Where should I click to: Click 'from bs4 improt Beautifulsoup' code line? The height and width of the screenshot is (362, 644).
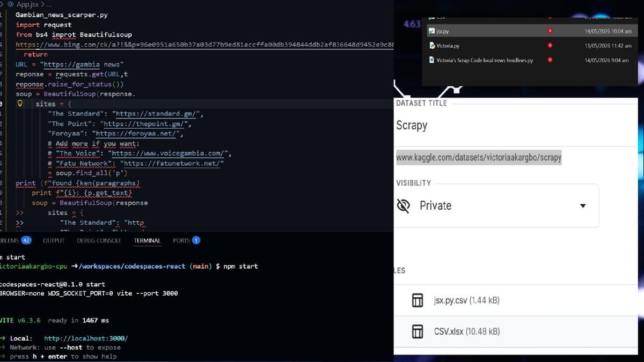pyautogui.click(x=74, y=35)
